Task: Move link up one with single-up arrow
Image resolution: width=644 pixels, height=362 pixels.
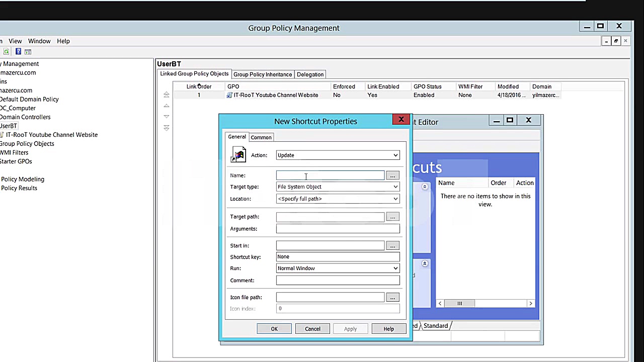Action: tap(166, 106)
